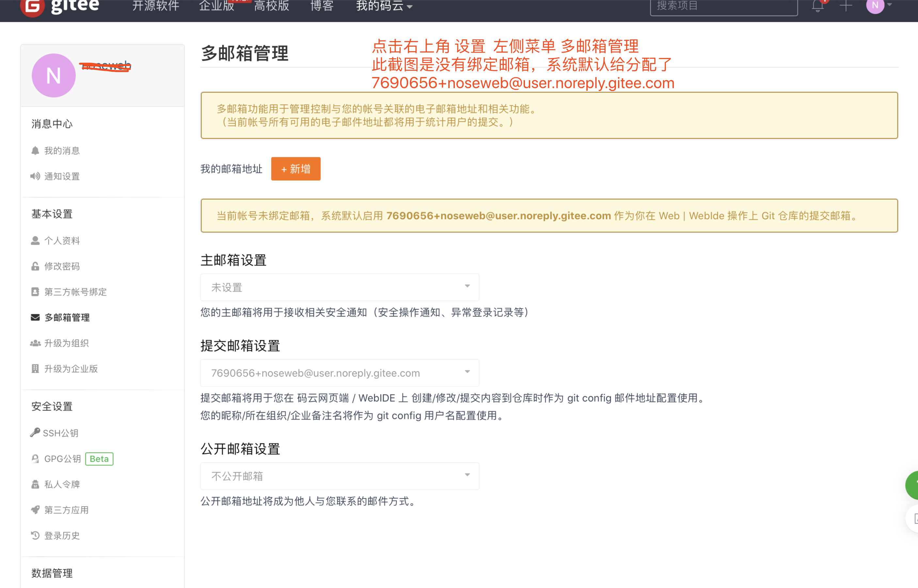Open 博客 in top navigation
Screen dimensions: 918x588
point(322,6)
